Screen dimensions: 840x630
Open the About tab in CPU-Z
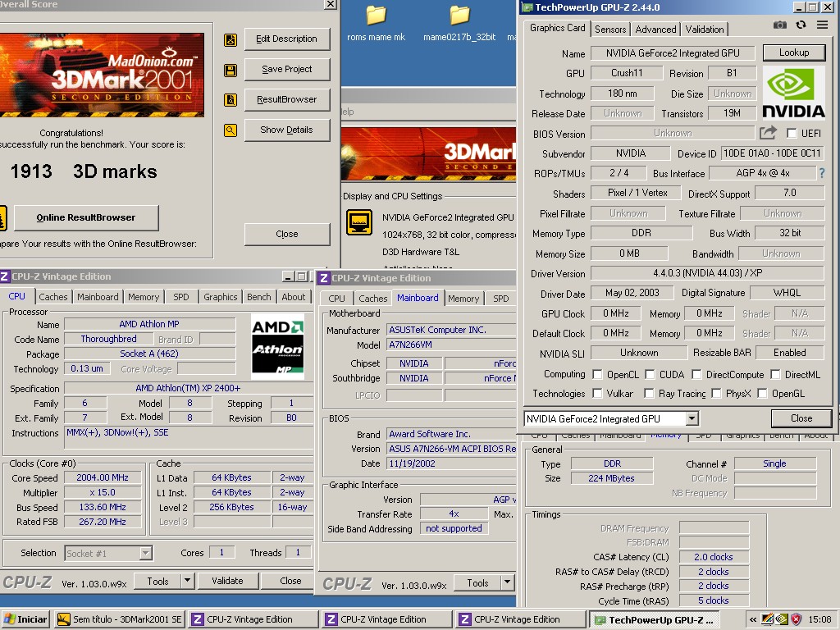294,297
